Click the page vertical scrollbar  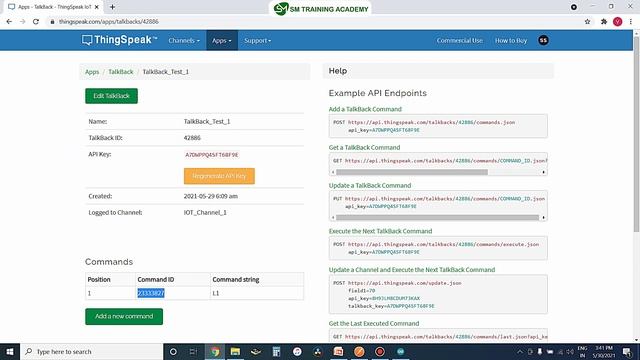(636, 135)
